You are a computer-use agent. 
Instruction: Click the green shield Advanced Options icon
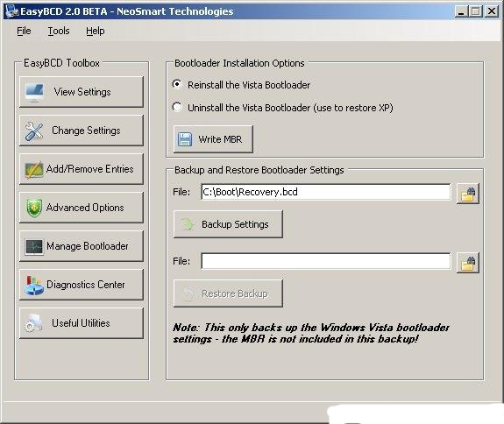click(x=34, y=208)
